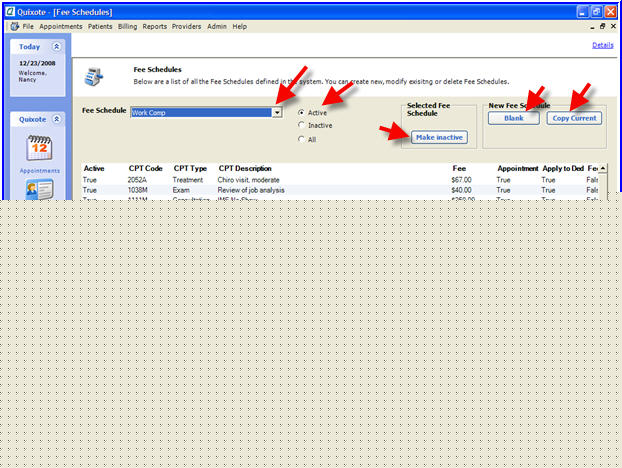Click the Today panel header
The image size is (622, 468).
pos(38,46)
